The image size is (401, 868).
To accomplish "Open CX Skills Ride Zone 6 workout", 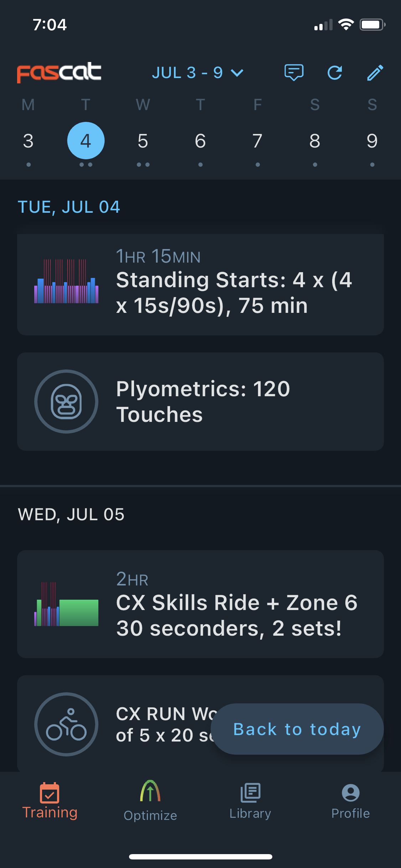I will (200, 604).
